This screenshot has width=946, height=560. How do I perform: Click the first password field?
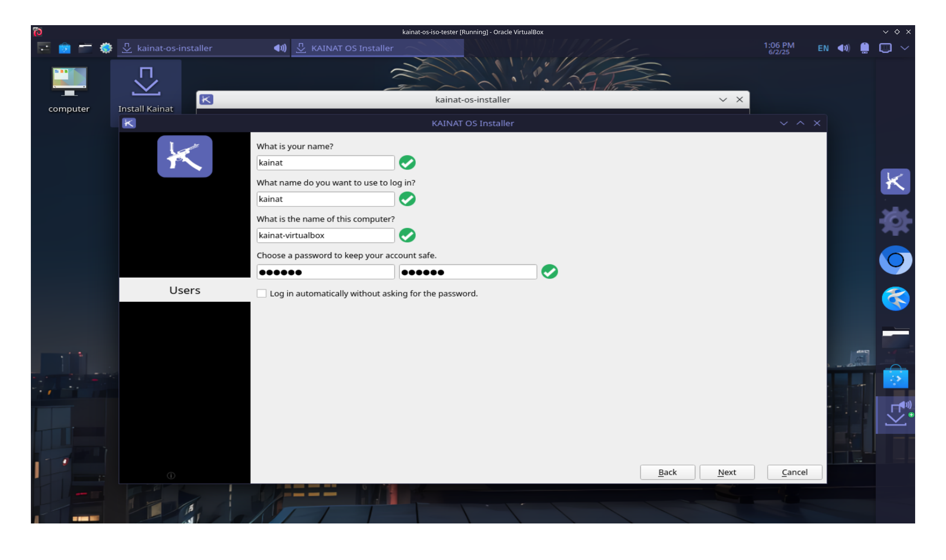click(x=326, y=272)
